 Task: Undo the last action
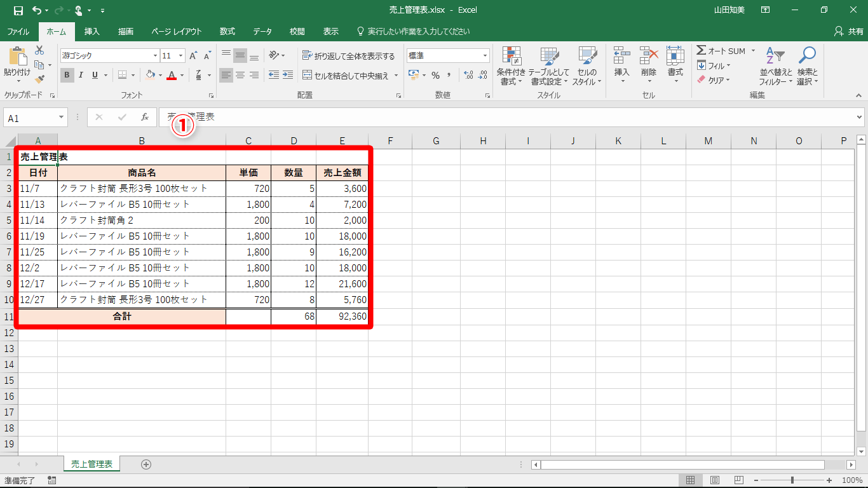pos(37,10)
